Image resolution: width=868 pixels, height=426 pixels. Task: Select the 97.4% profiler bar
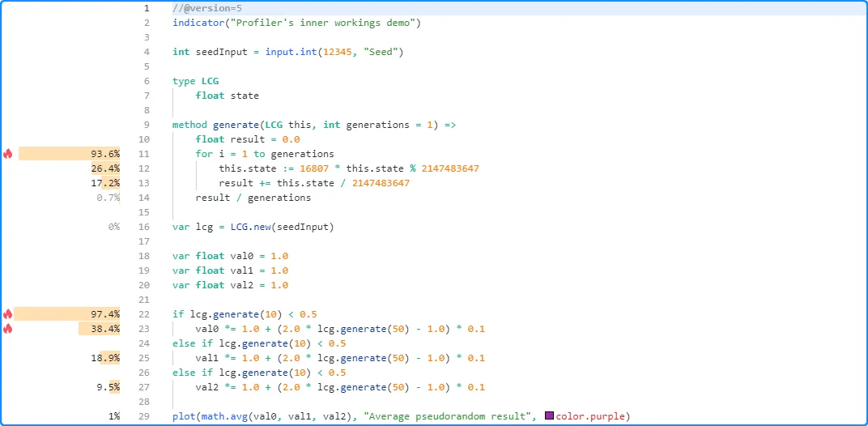pyautogui.click(x=68, y=314)
